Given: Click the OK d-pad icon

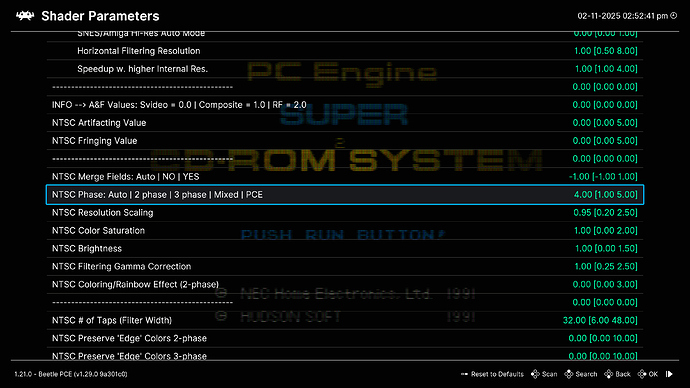Looking at the screenshot, I should (x=642, y=374).
